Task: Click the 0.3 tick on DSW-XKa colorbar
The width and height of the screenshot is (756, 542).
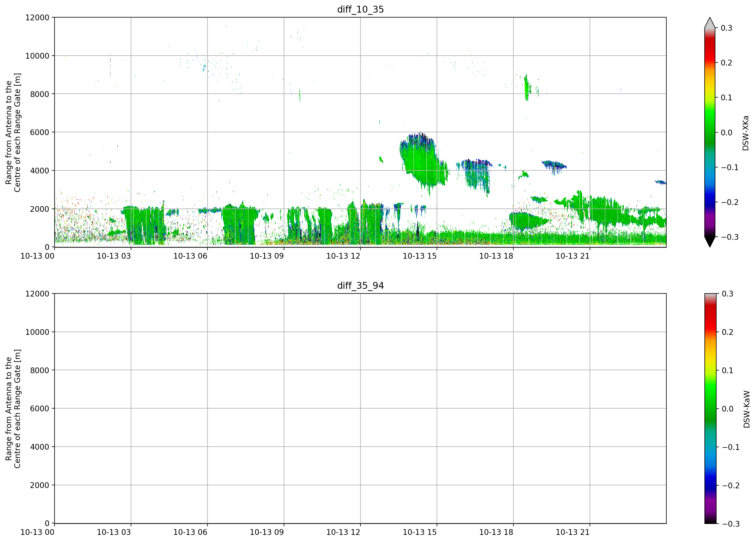Action: coord(727,28)
